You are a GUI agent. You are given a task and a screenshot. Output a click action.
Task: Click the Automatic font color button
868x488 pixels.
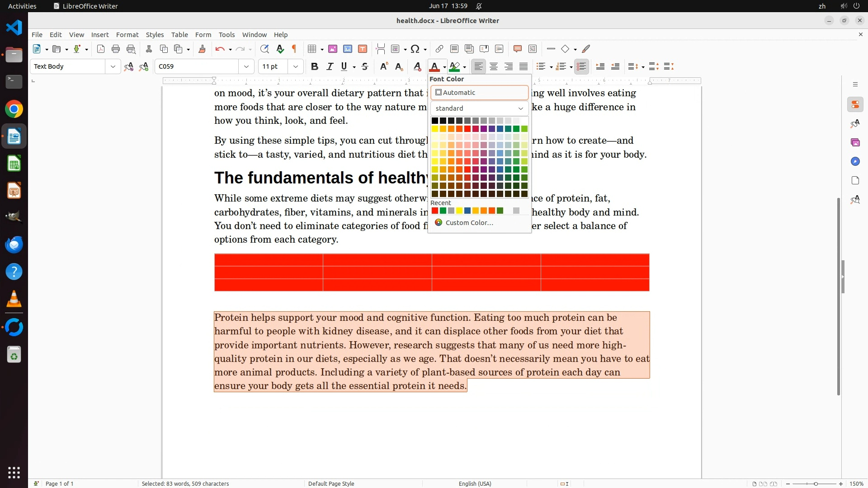pos(479,93)
